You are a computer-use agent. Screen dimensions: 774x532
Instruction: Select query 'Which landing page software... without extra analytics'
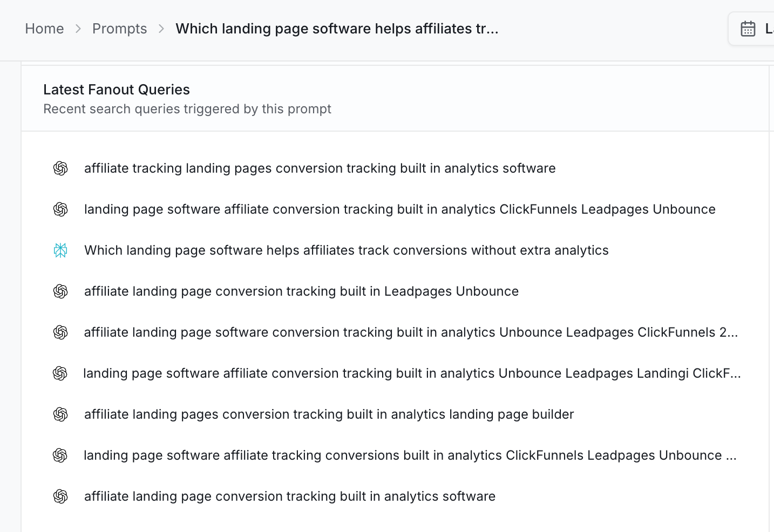pyautogui.click(x=347, y=250)
